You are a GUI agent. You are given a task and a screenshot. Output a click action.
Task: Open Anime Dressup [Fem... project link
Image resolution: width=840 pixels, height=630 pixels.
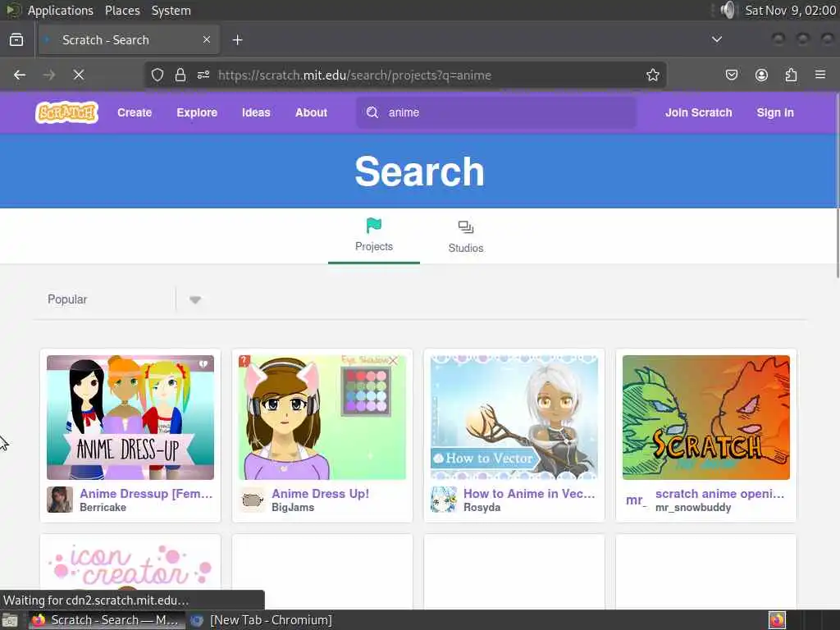pyautogui.click(x=146, y=493)
